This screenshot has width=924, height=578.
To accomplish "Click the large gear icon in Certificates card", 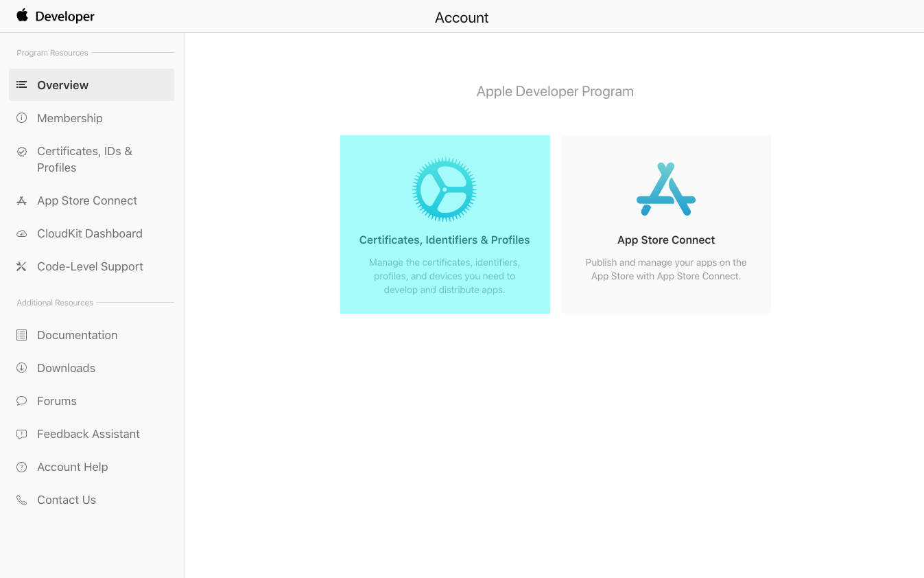I will tap(445, 189).
